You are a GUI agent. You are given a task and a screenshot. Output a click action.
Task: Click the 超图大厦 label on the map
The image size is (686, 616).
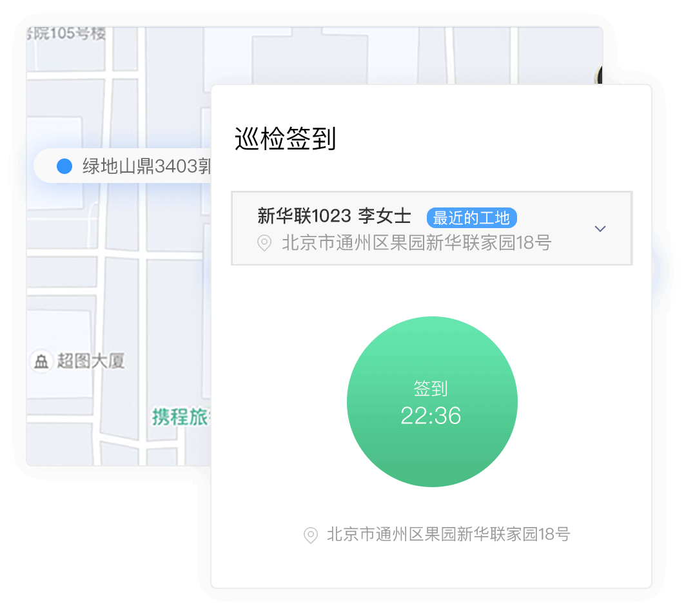pos(90,361)
